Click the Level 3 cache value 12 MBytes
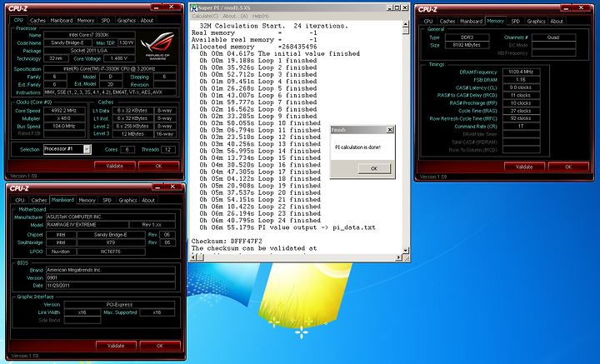The height and width of the screenshot is (364, 600). [x=132, y=134]
